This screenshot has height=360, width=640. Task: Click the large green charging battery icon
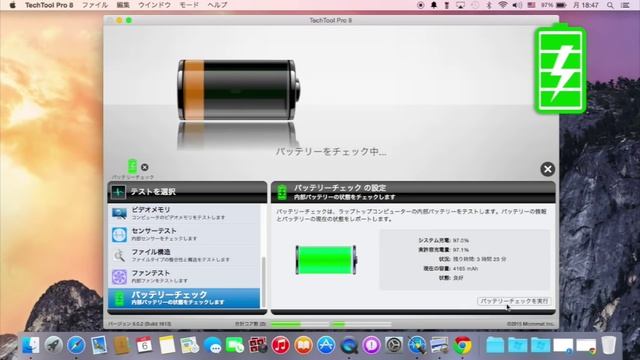[560, 69]
